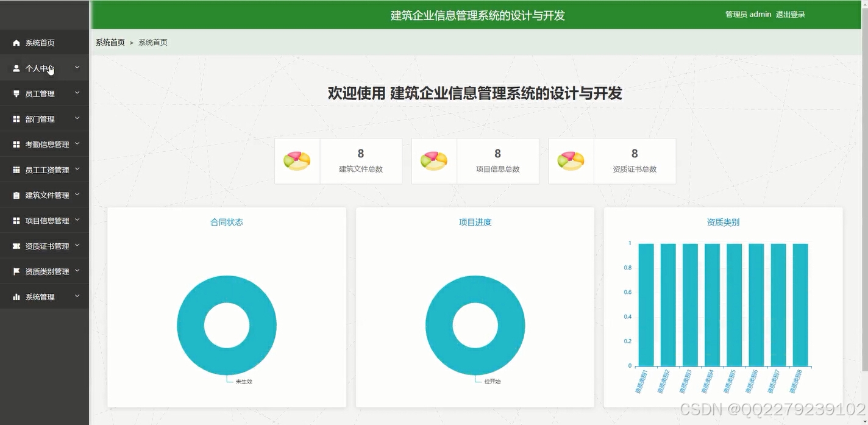This screenshot has height=425, width=868.
Task: Click the pie chart icon on 项目信息总数 card
Action: click(434, 157)
